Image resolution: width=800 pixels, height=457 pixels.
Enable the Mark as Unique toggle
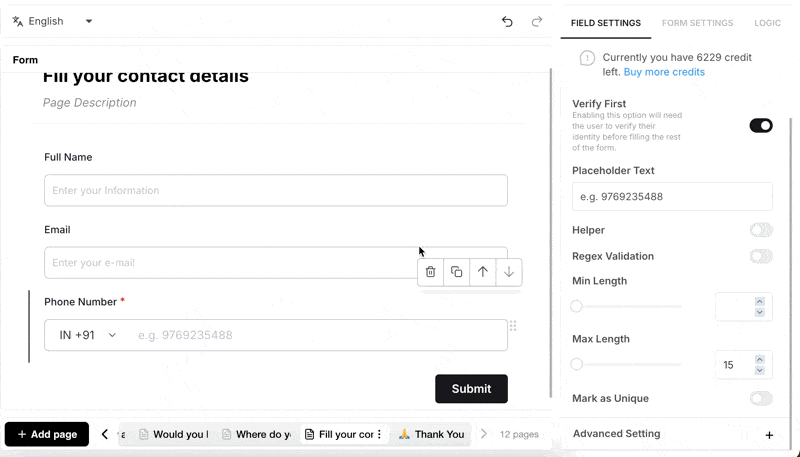(x=761, y=398)
